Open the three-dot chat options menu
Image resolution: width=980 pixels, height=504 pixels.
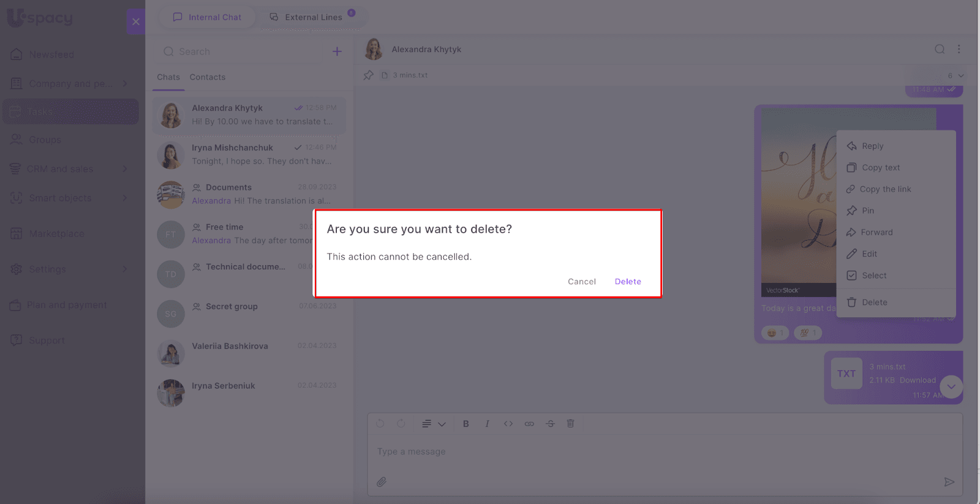pos(959,49)
